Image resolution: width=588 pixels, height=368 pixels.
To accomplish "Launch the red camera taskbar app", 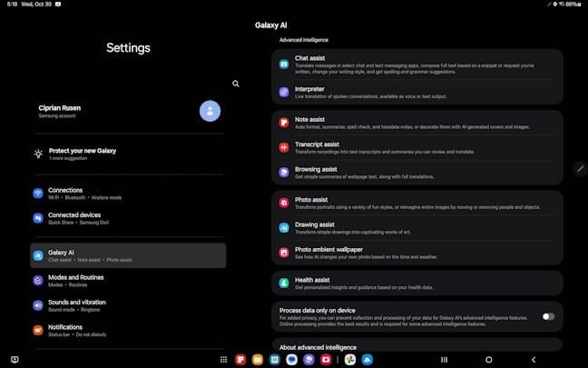I will pyautogui.click(x=326, y=360).
